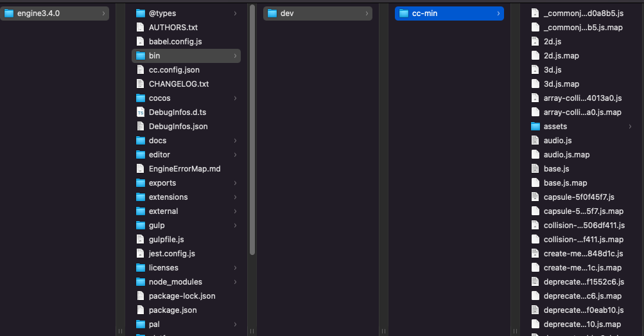
Task: Click the chevron next to @types folder
Action: (x=236, y=13)
